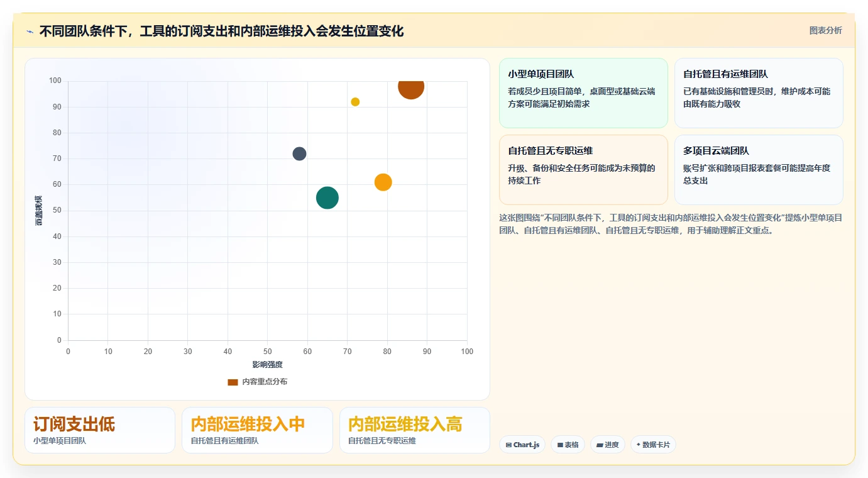The width and height of the screenshot is (868, 478).
Task: Click the lightning icon beside the title
Action: [30, 31]
